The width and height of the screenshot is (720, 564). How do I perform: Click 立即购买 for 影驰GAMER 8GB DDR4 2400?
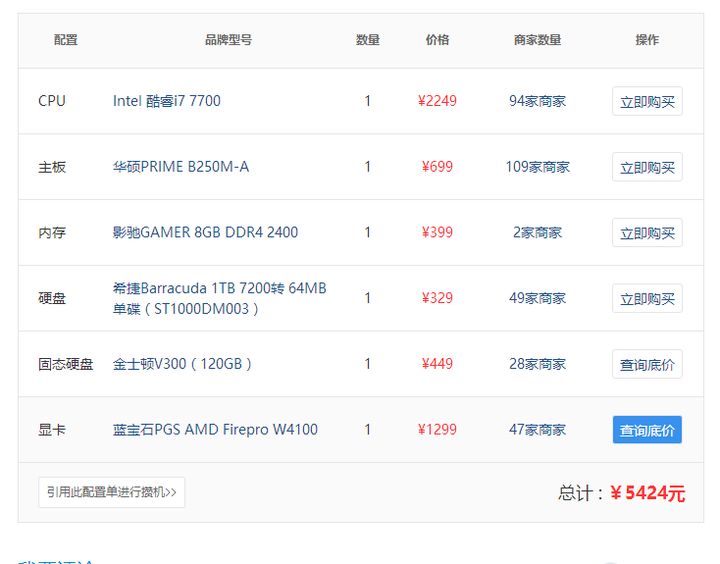[647, 232]
